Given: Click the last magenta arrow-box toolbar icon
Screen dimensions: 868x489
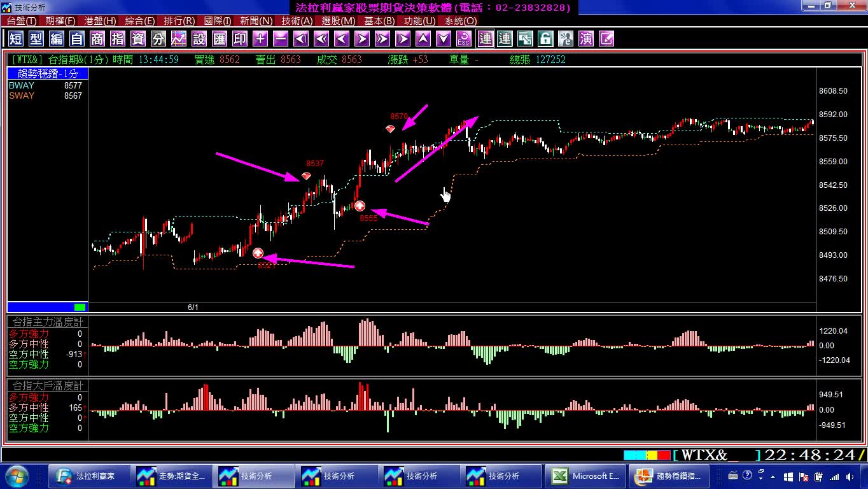Looking at the screenshot, I should pos(606,39).
